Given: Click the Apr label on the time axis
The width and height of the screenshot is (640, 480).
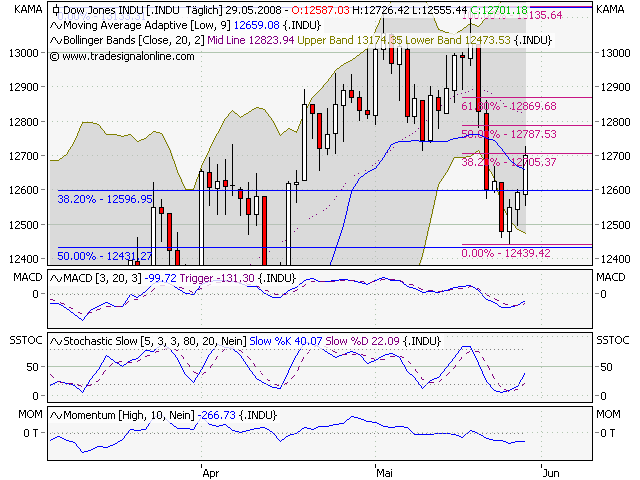Looking at the screenshot, I should click(x=211, y=473).
